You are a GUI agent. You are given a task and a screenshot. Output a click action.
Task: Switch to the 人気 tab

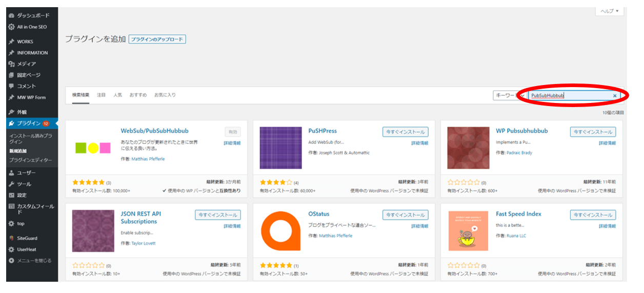pyautogui.click(x=117, y=95)
